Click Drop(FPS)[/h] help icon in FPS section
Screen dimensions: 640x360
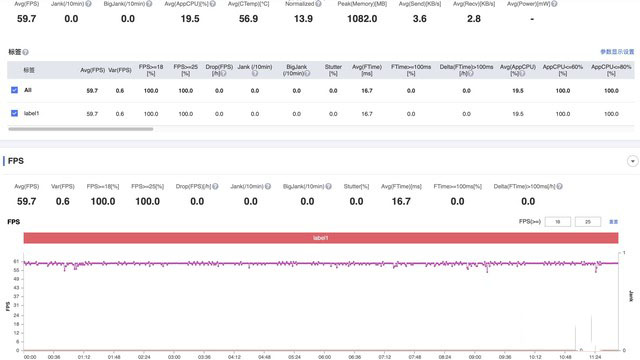[x=215, y=186]
